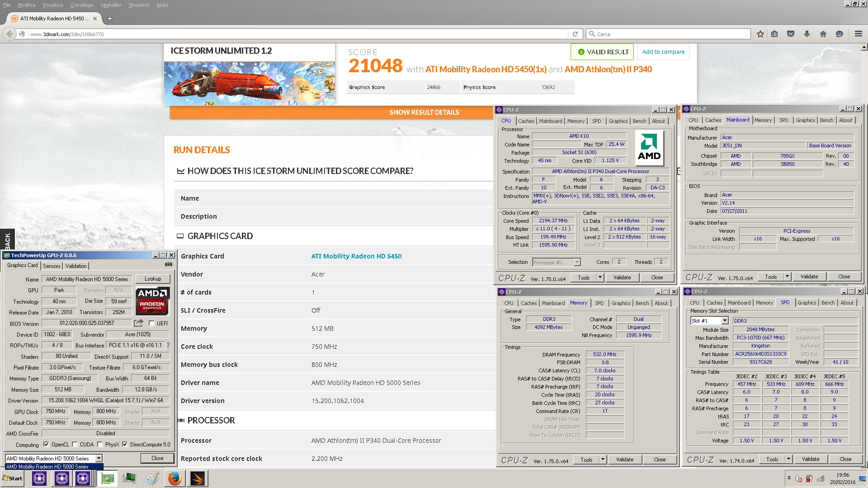
Task: Expand Tools dropdown arrow in CPU-Z Mainboard window
Action: pyautogui.click(x=787, y=277)
